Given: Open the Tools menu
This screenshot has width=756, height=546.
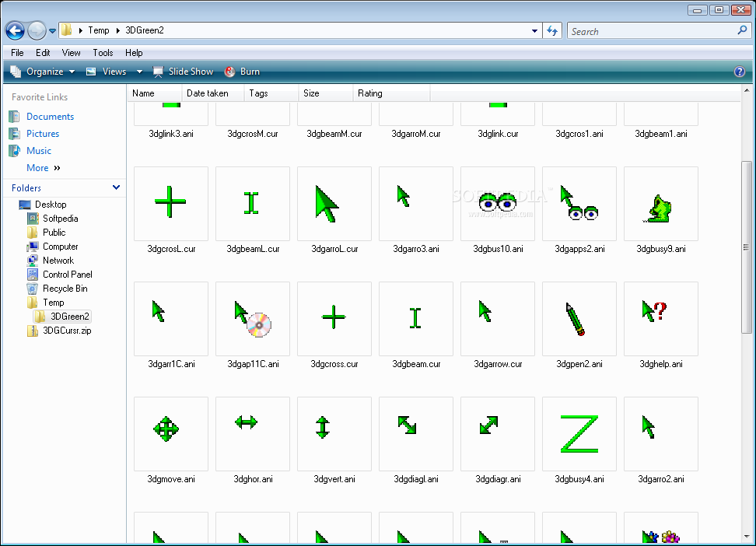Looking at the screenshot, I should pyautogui.click(x=103, y=53).
